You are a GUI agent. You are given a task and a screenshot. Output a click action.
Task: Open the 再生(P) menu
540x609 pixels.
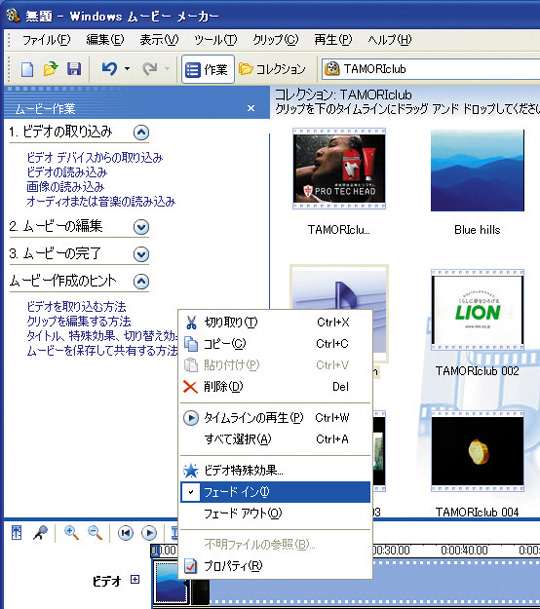click(333, 40)
